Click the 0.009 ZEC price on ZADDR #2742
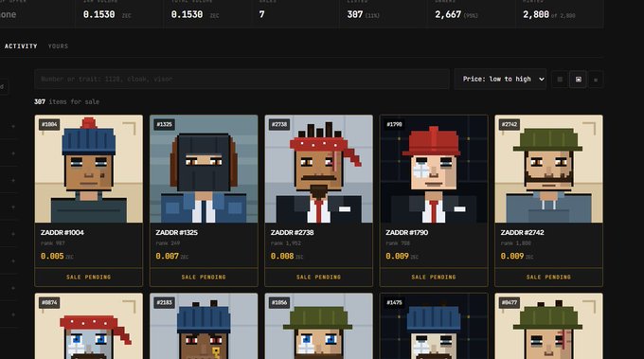Image resolution: width=644 pixels, height=359 pixels. tap(517, 256)
